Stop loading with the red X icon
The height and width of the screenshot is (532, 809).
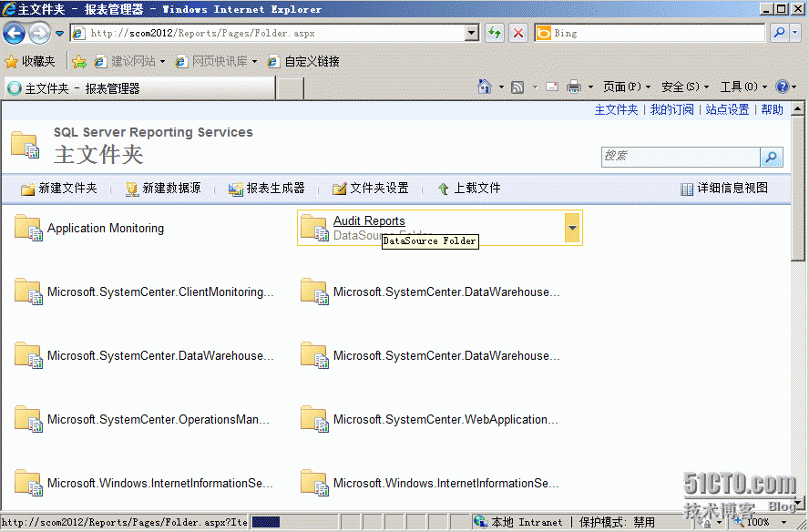518,33
